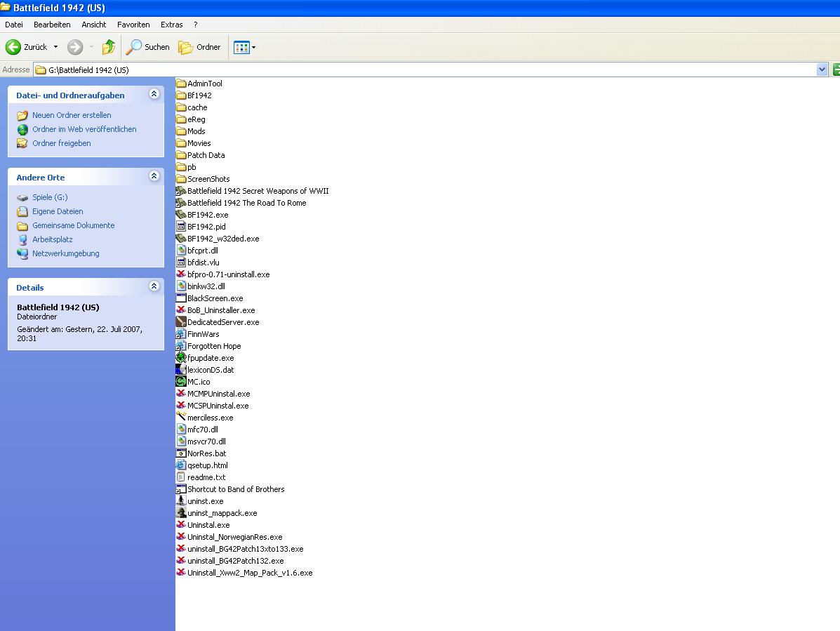Open Arbeitsplatz link
Screen dimensions: 840x631
click(x=53, y=239)
